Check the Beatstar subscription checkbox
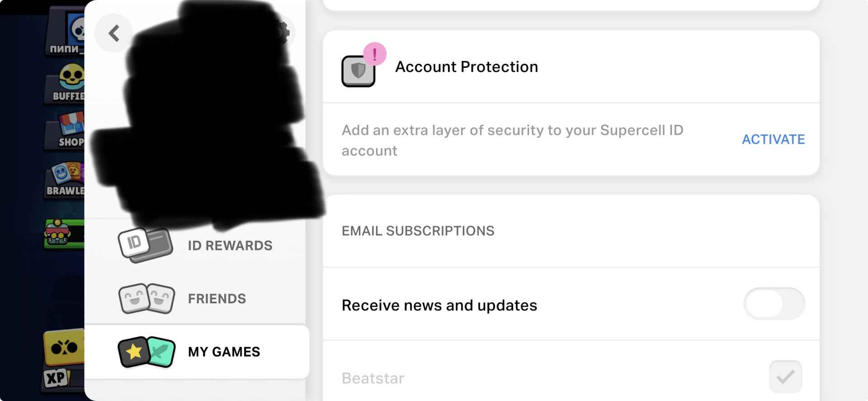 pos(785,377)
